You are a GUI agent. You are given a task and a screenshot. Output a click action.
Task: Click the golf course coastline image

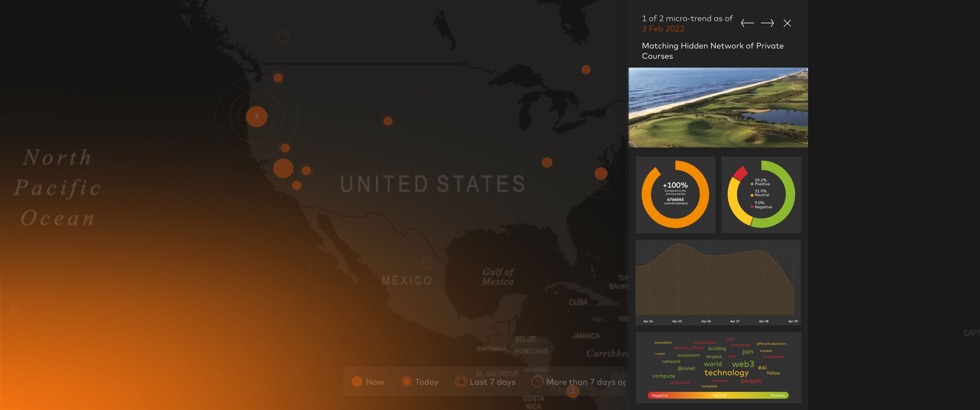[x=718, y=108]
